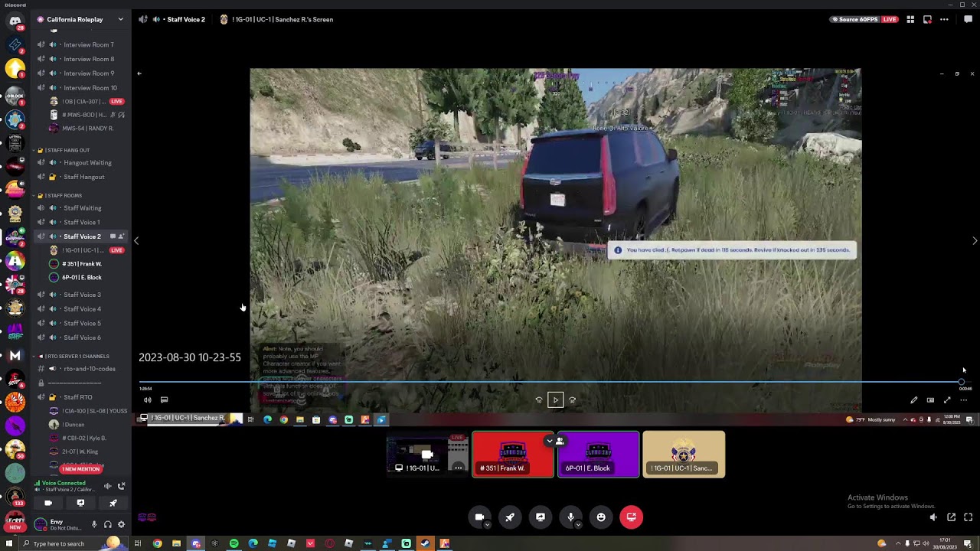Disconnect voice via phone hang-up icon
Viewport: 980px width, 551px height.
click(121, 486)
